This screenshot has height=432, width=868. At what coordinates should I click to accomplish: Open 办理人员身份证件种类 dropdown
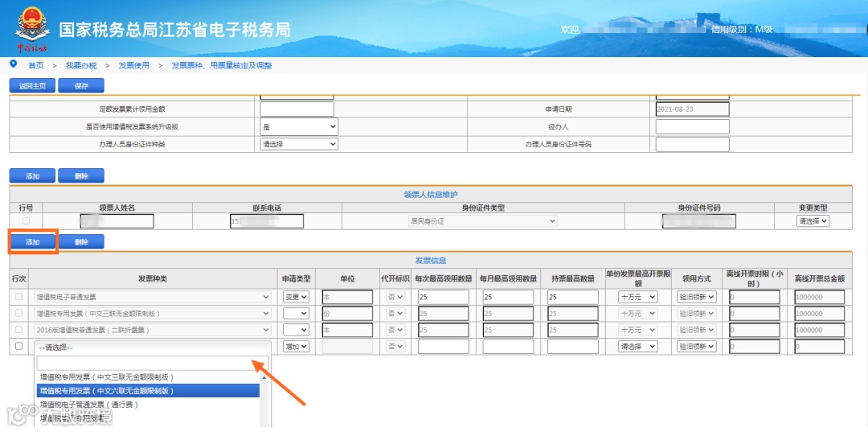[299, 144]
